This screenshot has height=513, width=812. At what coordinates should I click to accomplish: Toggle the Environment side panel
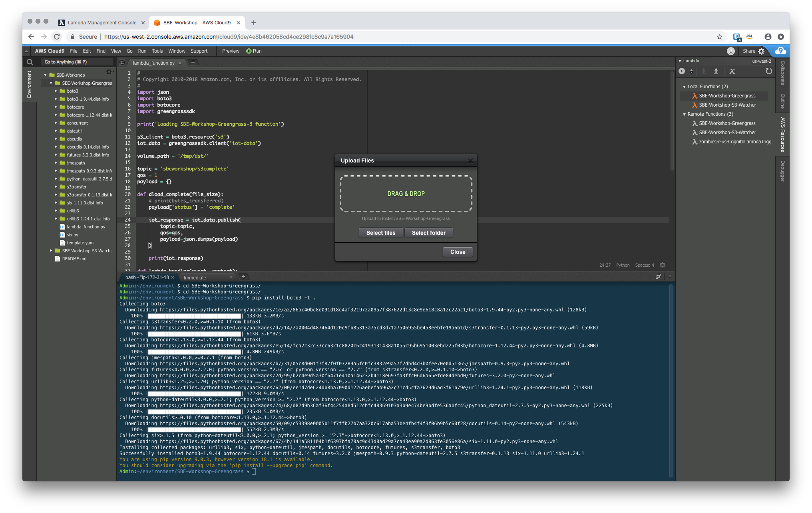pyautogui.click(x=29, y=84)
